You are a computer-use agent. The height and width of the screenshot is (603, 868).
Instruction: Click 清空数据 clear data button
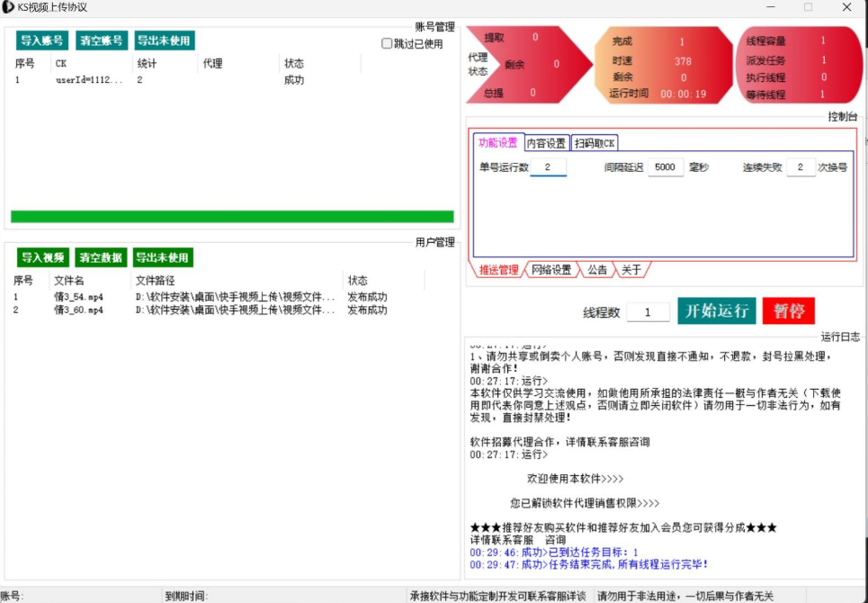101,257
